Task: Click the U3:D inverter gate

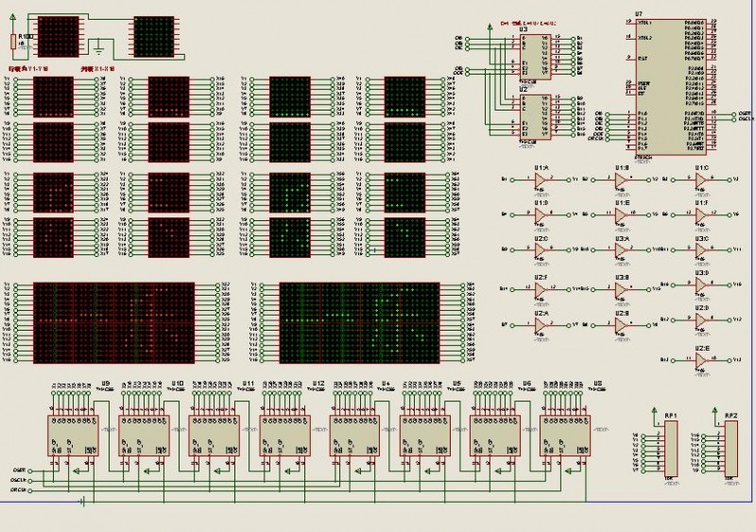Action: pos(700,284)
